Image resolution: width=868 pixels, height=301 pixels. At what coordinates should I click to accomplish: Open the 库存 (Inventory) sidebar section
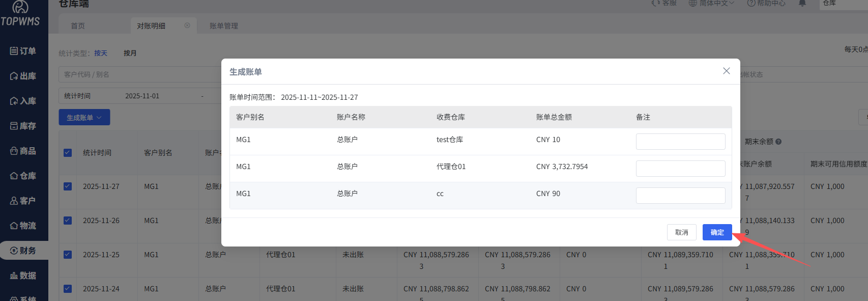pos(23,126)
